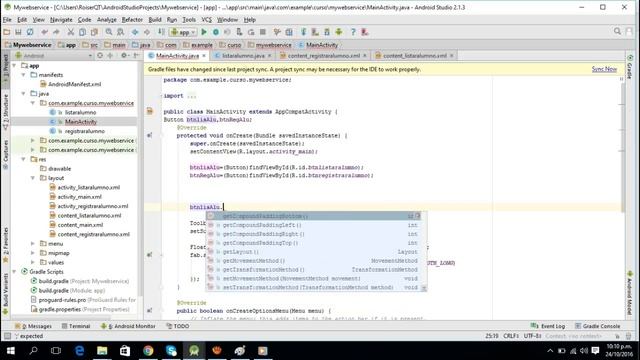Click the Open folder toolbar icon
The image size is (640, 360).
click(7, 32)
